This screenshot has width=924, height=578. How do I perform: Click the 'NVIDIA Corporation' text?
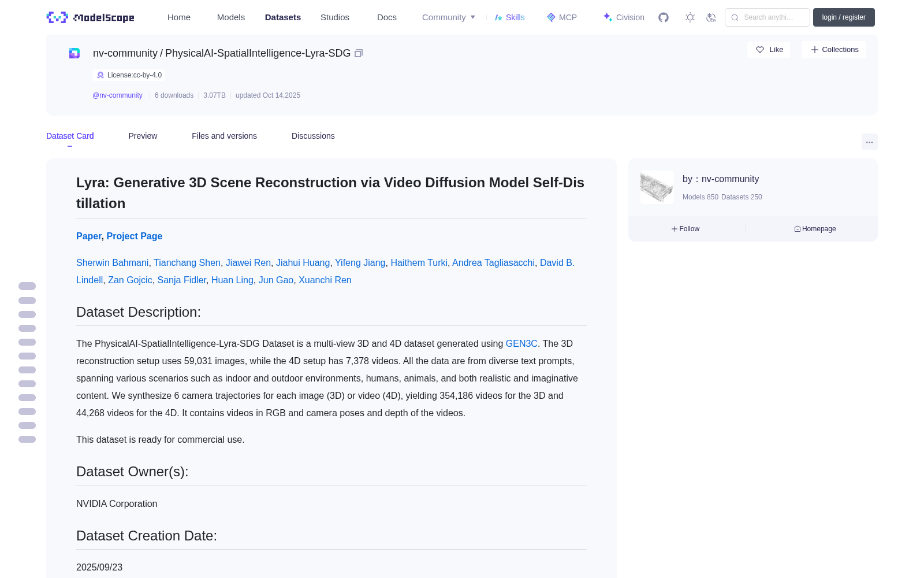pos(117,504)
